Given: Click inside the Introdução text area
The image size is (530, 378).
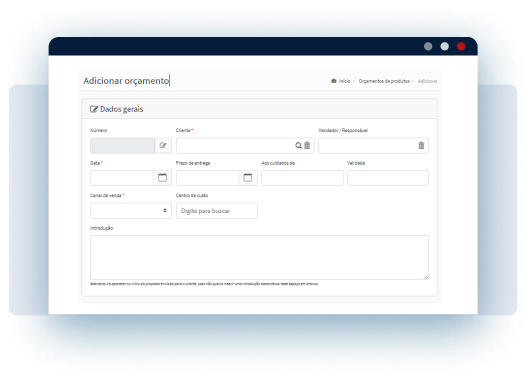Looking at the screenshot, I should tap(259, 257).
